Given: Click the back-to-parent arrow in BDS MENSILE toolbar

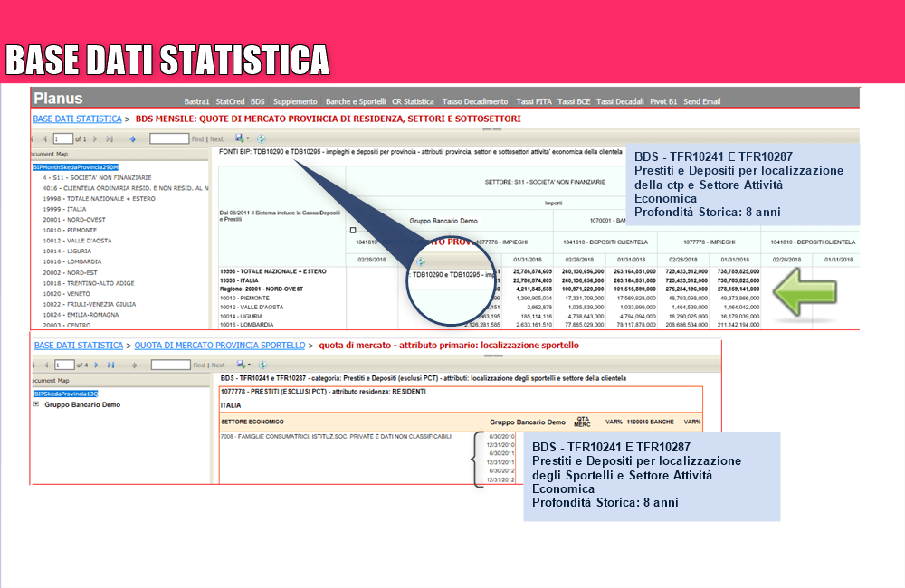Looking at the screenshot, I should [x=133, y=139].
